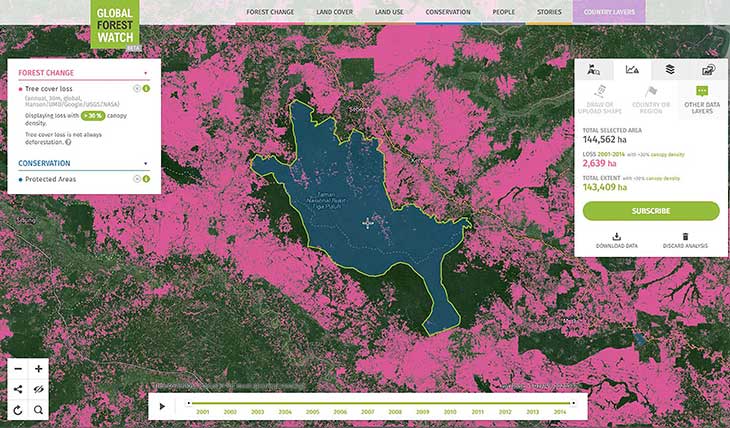The width and height of the screenshot is (730, 428).
Task: Zoom in the map with plus button
Action: point(39,369)
